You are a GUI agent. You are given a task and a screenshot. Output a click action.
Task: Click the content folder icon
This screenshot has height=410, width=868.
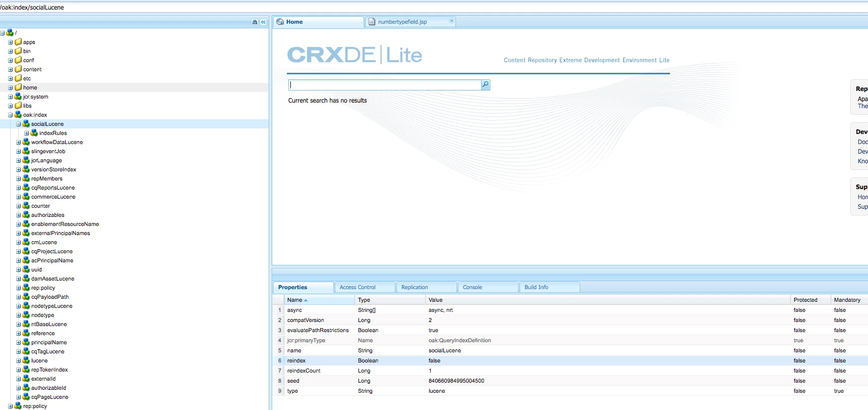[x=18, y=69]
